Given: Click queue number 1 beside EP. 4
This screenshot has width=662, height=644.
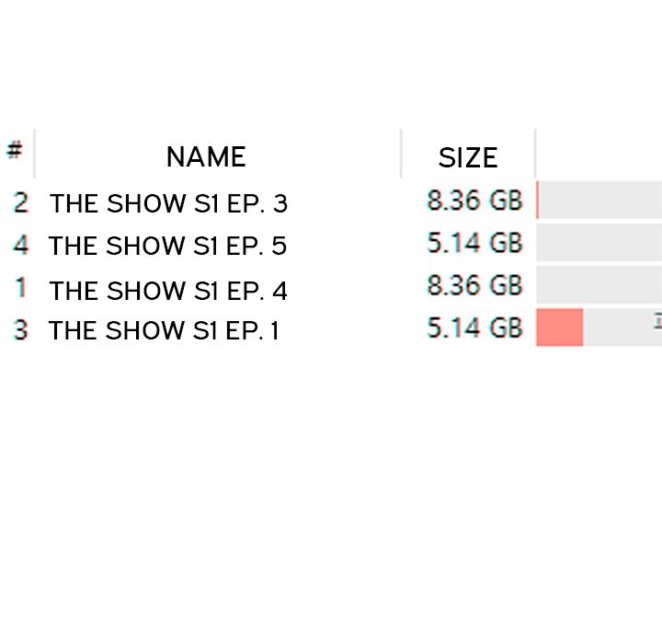Looking at the screenshot, I should 20,288.
